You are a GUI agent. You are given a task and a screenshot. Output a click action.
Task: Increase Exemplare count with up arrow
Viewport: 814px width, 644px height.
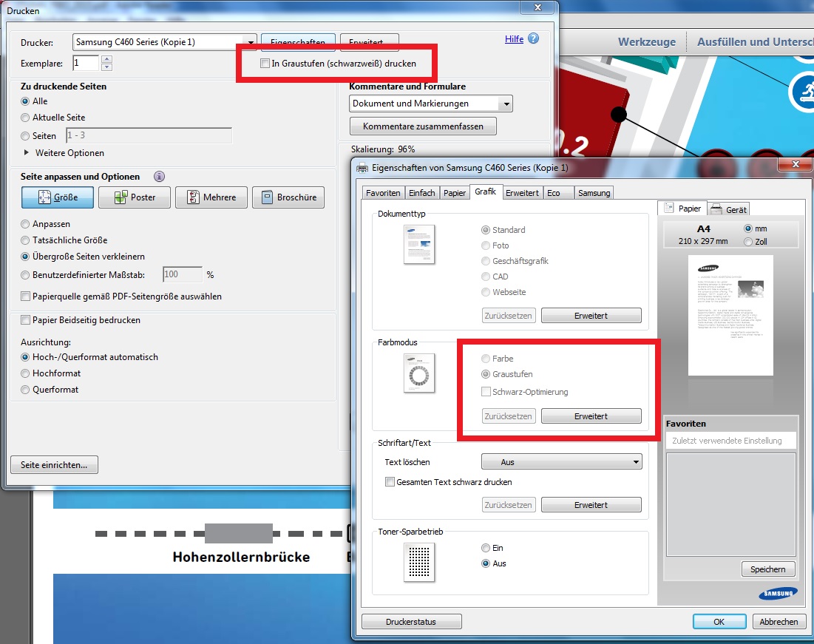tap(106, 59)
